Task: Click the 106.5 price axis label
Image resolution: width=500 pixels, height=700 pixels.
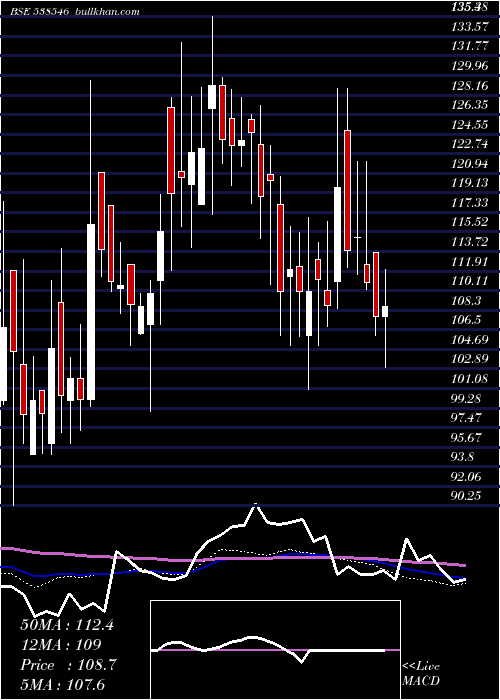Action: click(x=466, y=320)
